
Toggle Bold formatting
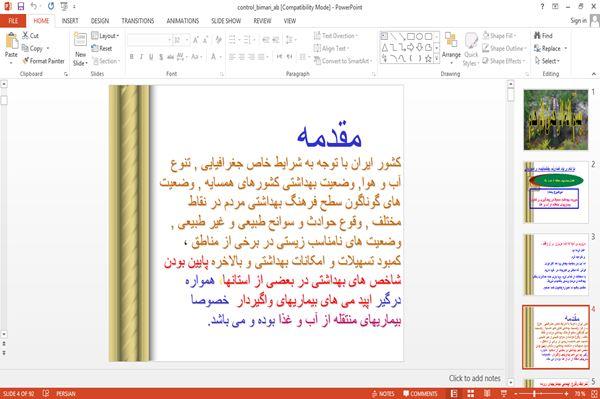coord(132,57)
